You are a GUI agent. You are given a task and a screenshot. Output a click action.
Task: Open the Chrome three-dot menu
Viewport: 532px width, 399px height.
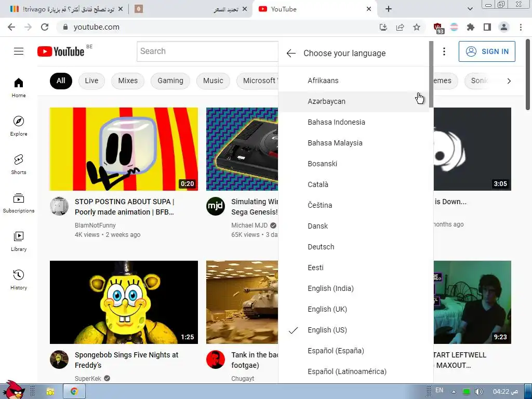[x=521, y=27]
